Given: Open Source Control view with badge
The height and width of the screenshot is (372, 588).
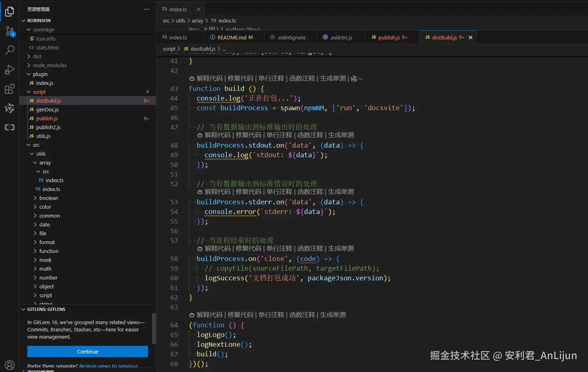Looking at the screenshot, I should pyautogui.click(x=10, y=31).
